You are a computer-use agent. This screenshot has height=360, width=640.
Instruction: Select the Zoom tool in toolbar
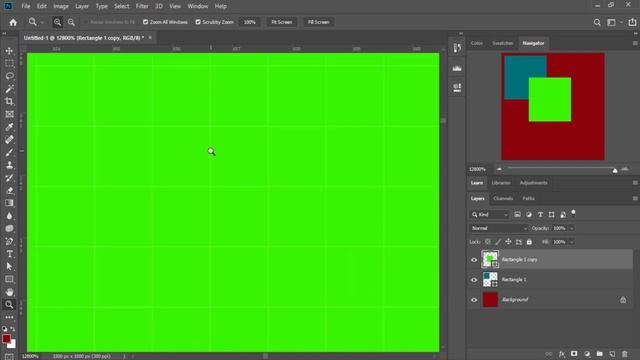pyautogui.click(x=9, y=304)
